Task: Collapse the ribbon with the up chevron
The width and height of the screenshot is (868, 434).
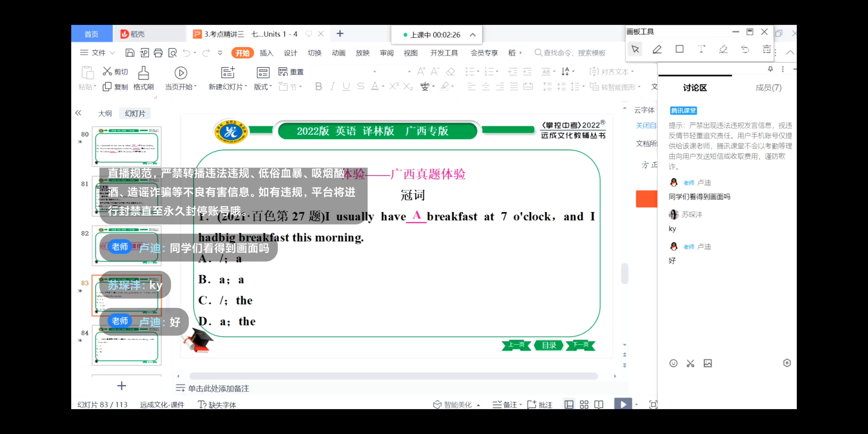Action: click(x=790, y=52)
